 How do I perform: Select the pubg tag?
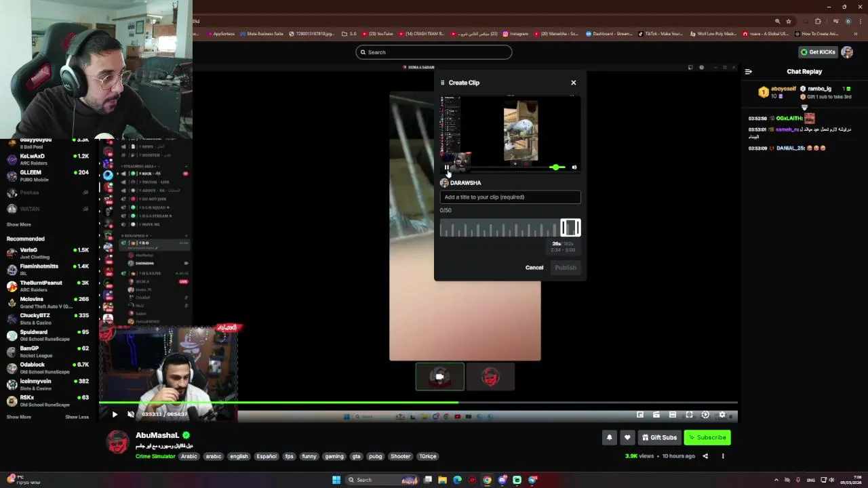375,456
